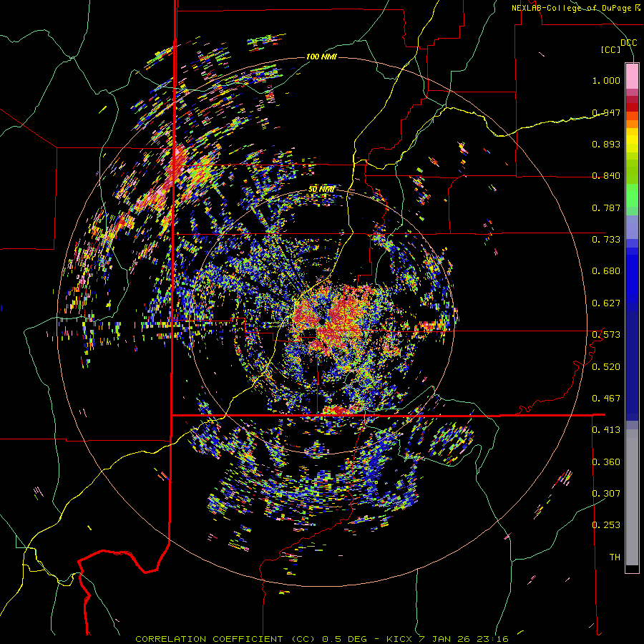
Task: Pick the bright green segment of the color bar
Action: 632,195
